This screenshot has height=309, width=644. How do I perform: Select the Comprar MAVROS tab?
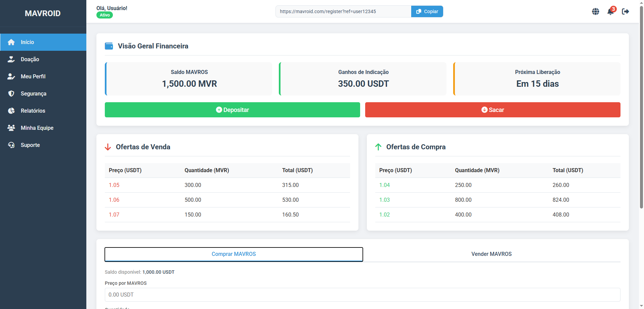point(233,254)
